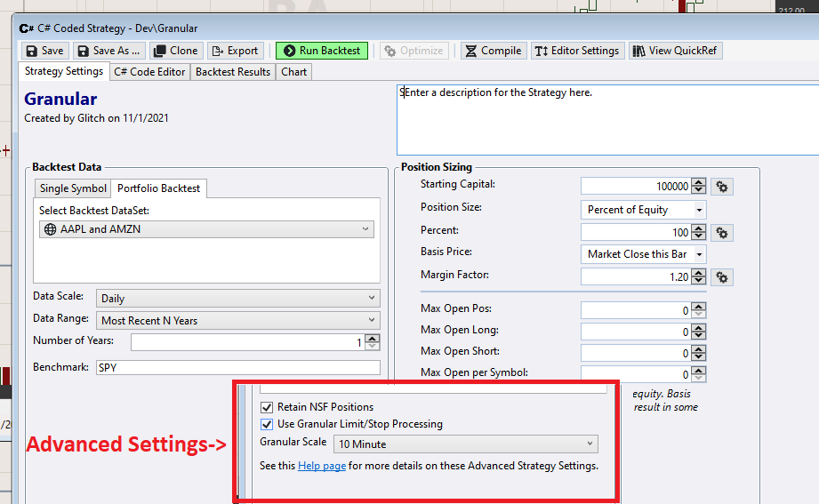The height and width of the screenshot is (504, 819).
Task: Open the Backtest Results tab
Action: pyautogui.click(x=233, y=72)
